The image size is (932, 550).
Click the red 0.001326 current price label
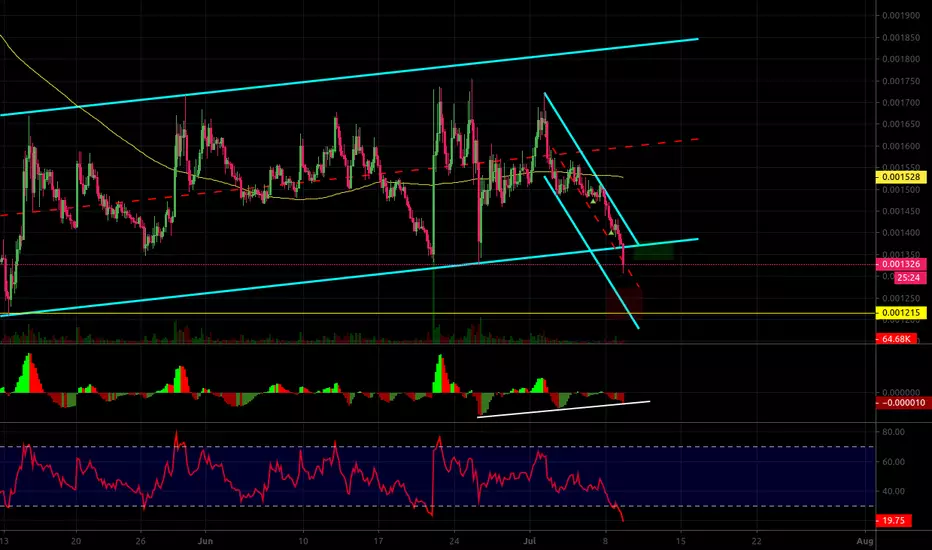tap(901, 264)
